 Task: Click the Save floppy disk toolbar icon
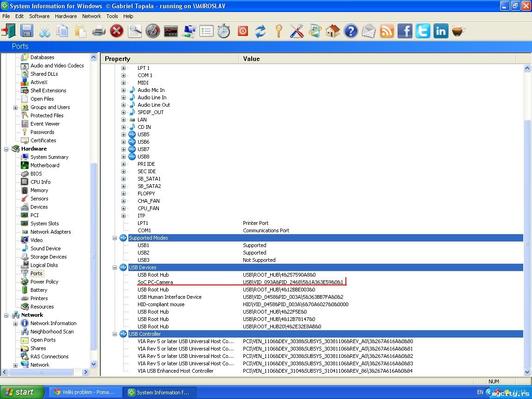[26, 31]
